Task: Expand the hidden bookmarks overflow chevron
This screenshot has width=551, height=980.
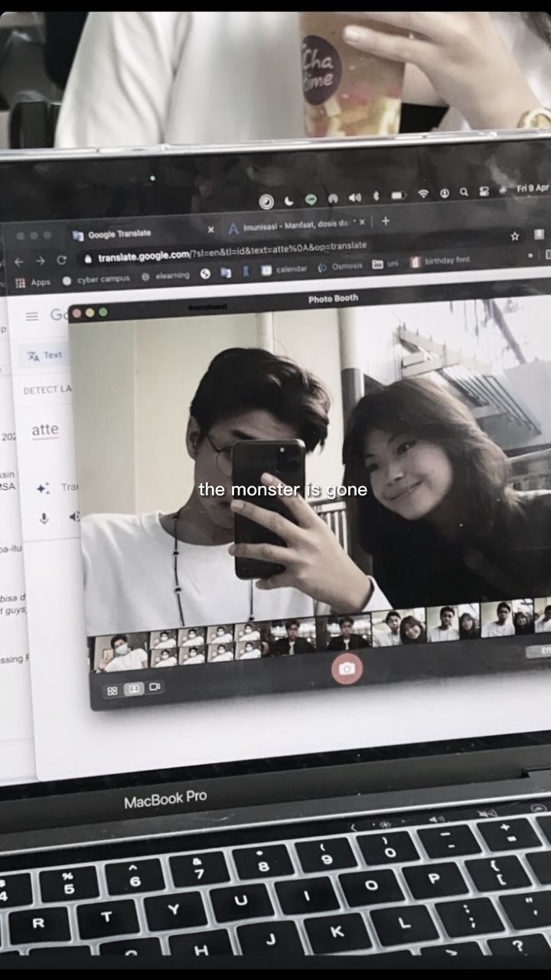Action: coord(530,255)
